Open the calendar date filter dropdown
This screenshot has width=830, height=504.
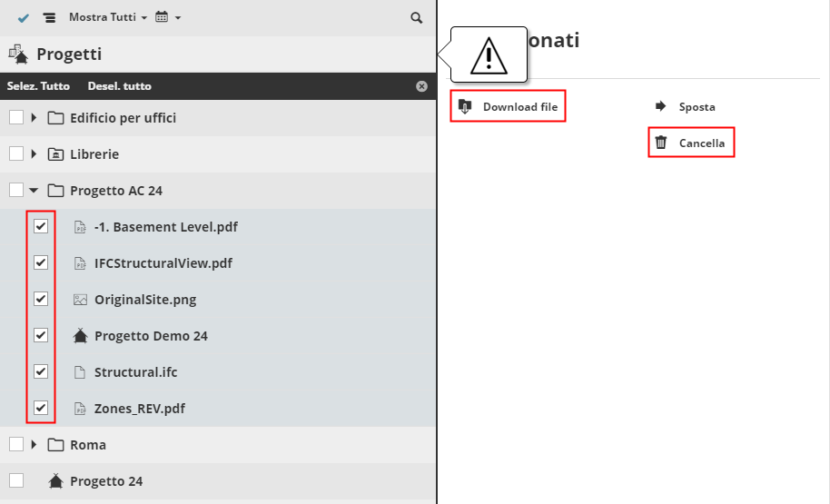[x=168, y=18]
